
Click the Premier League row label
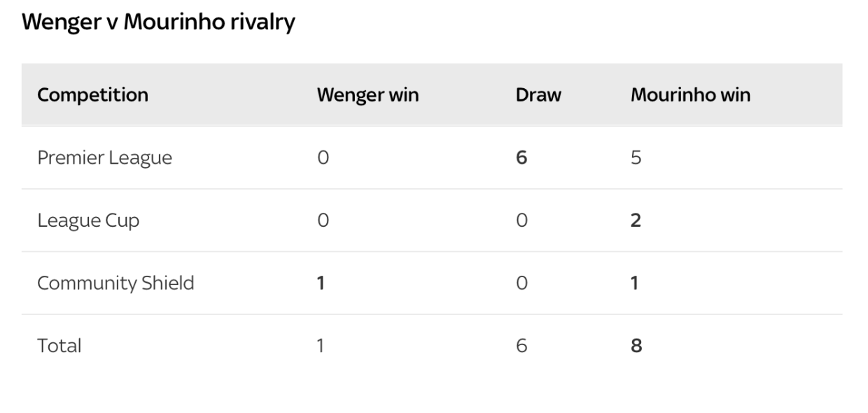tap(104, 157)
